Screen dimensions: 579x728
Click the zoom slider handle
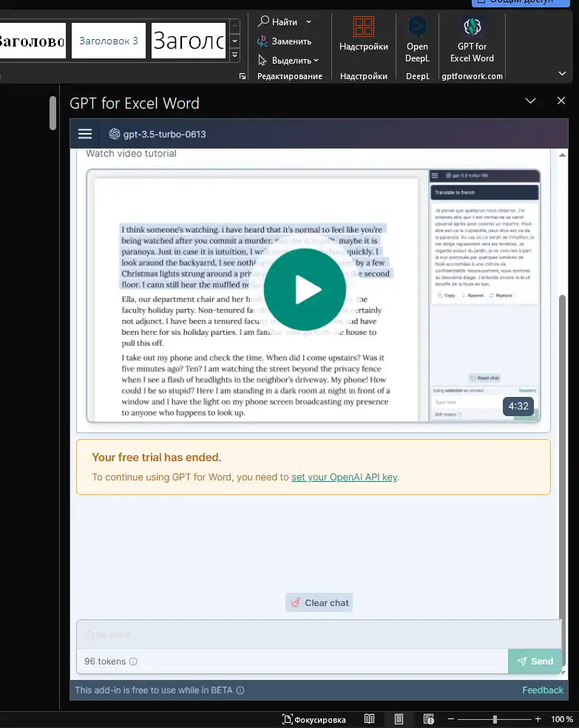pyautogui.click(x=495, y=719)
